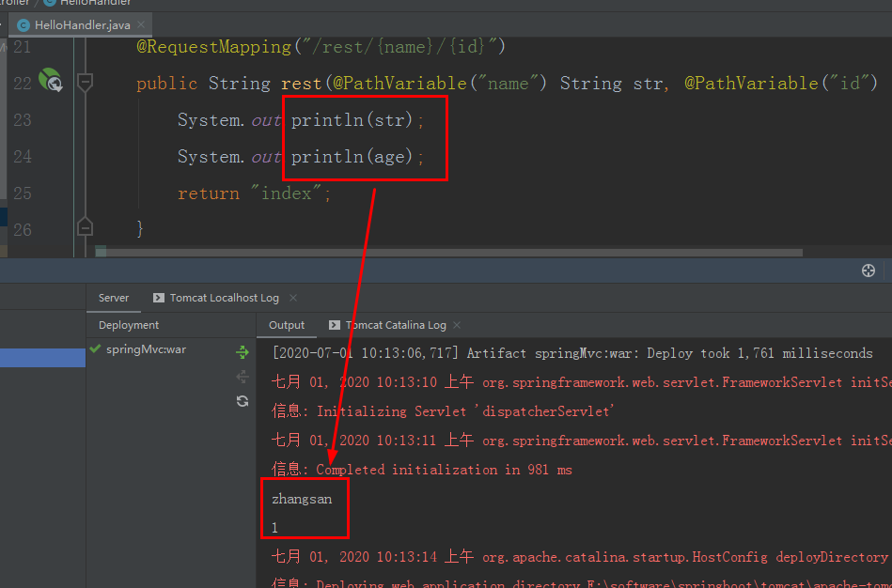Collapse the rest method at line 22
Viewport: 892px width, 588px height.
(85, 82)
